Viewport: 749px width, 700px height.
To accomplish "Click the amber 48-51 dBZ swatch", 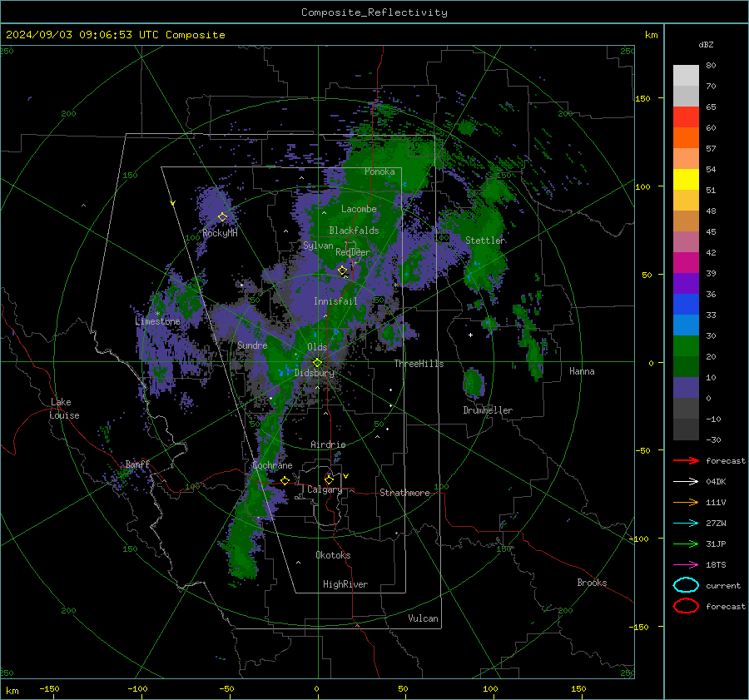I will pos(686,201).
